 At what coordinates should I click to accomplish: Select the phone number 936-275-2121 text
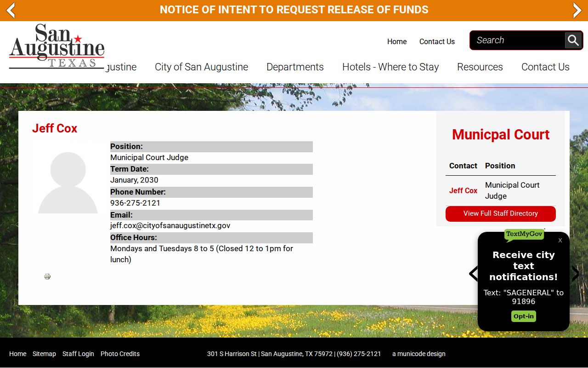click(135, 203)
